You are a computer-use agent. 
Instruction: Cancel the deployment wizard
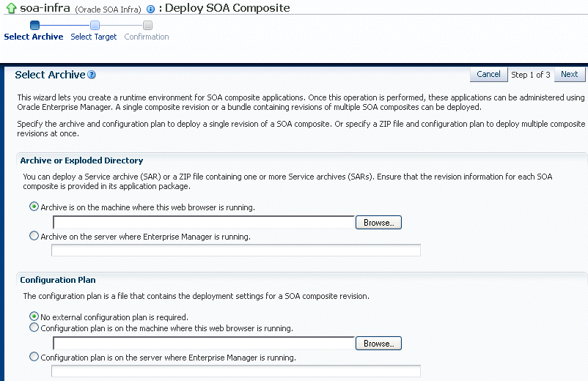click(488, 74)
